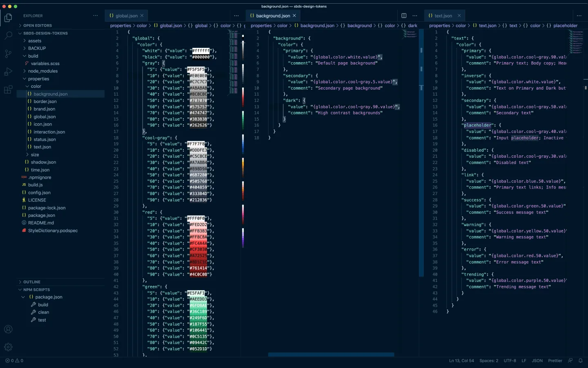Click the split editor right icon
588x368 pixels.
404,16
